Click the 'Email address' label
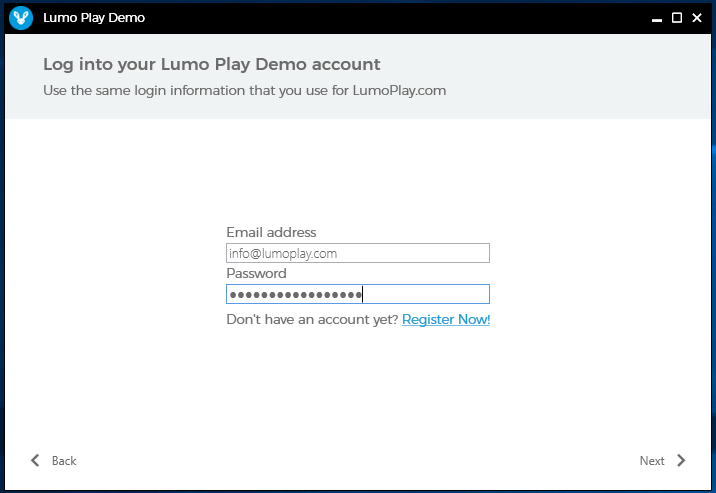Viewport: 716px width, 493px height. click(271, 232)
